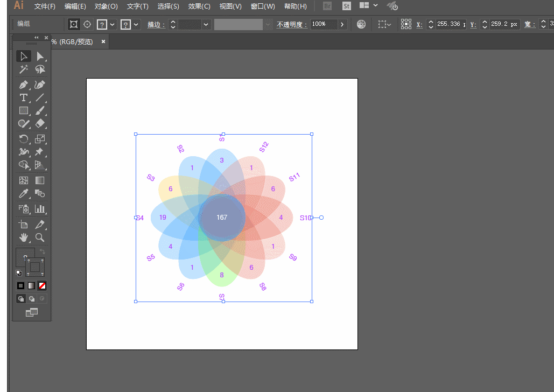Screen dimensions: 554x392
Task: Open Adobe Stock via St button
Action: [x=347, y=6]
